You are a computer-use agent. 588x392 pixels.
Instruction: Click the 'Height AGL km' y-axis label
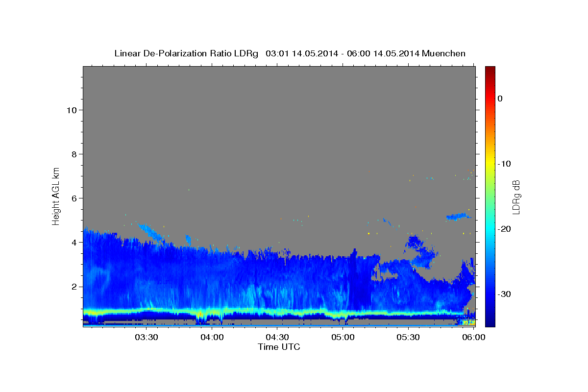(56, 196)
